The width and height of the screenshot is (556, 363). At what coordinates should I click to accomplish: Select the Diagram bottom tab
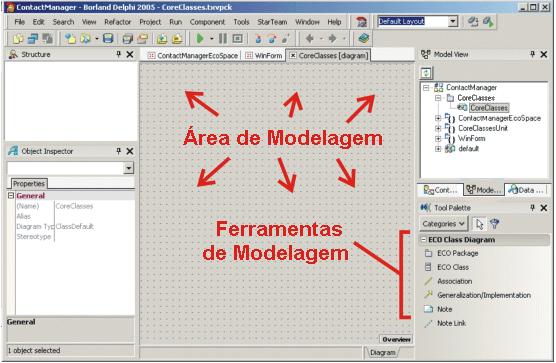[x=382, y=353]
